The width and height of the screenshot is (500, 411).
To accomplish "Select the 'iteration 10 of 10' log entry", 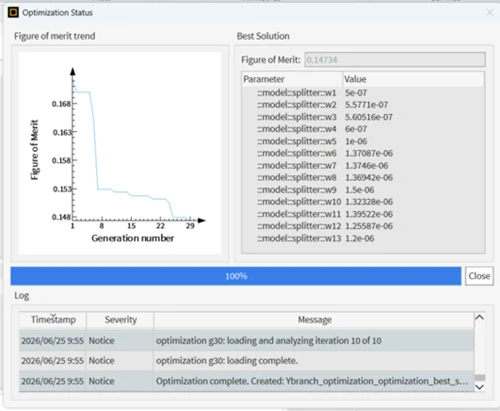I will pos(247,341).
